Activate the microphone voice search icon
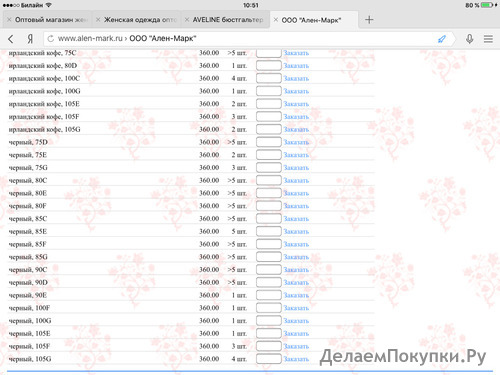 point(470,39)
